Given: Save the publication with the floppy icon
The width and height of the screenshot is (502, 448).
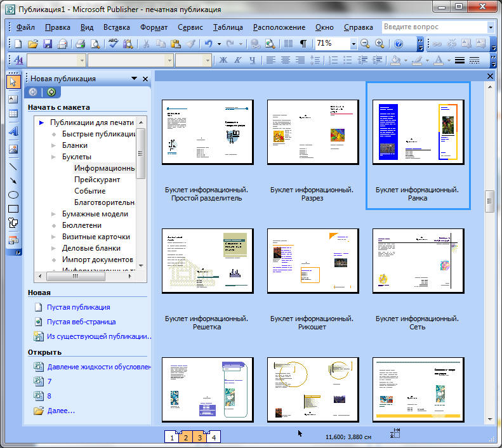Looking at the screenshot, I should [48, 44].
